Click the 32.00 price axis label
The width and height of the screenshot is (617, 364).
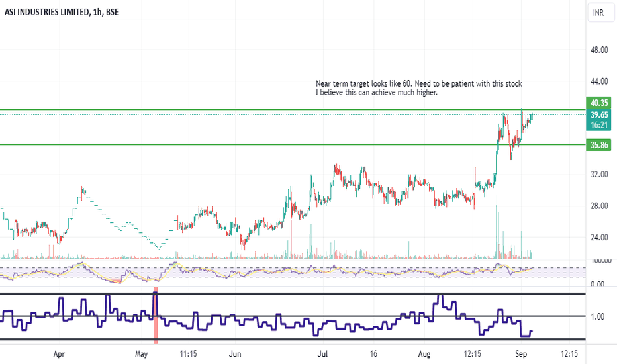[x=599, y=174]
